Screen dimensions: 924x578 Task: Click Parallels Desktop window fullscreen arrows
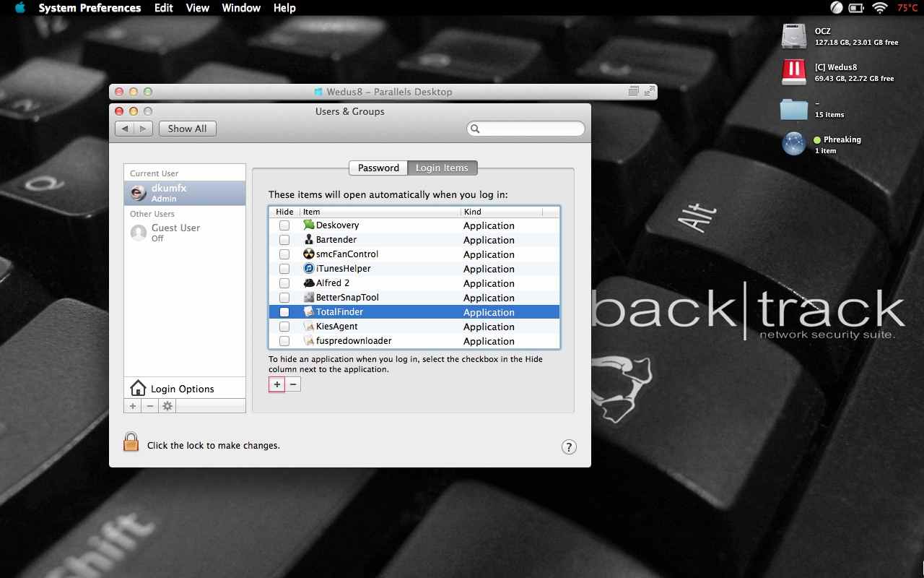[x=650, y=92]
